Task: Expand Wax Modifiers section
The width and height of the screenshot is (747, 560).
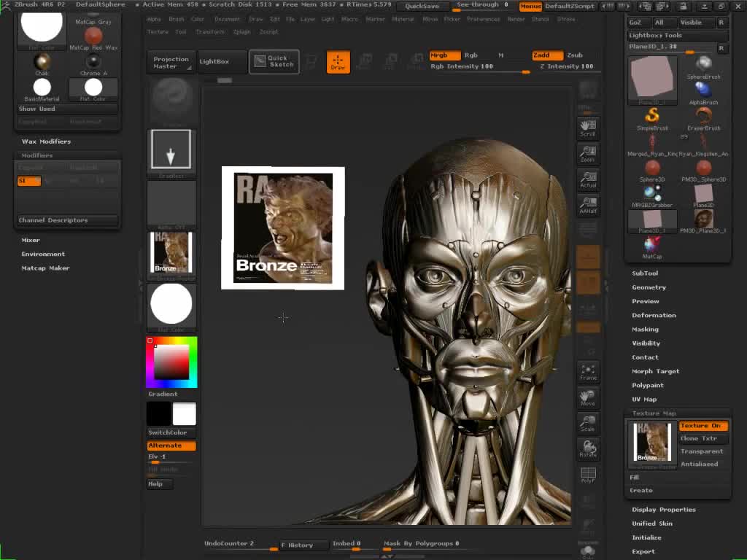Action: (x=46, y=141)
